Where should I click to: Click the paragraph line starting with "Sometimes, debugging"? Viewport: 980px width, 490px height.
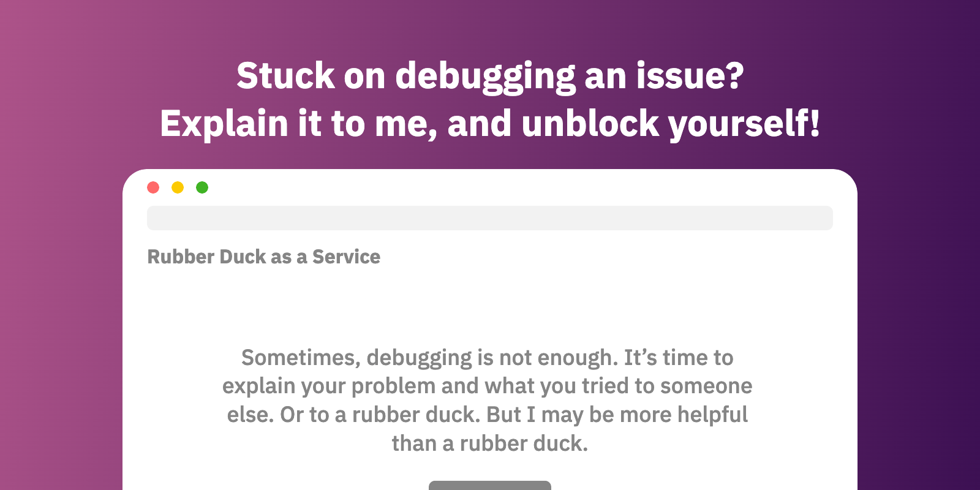pos(487,358)
